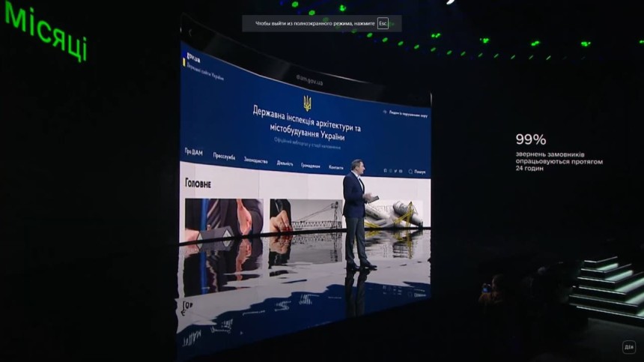Click the Людям із порушенням зору link
The width and height of the screenshot is (644, 362).
click(408, 115)
